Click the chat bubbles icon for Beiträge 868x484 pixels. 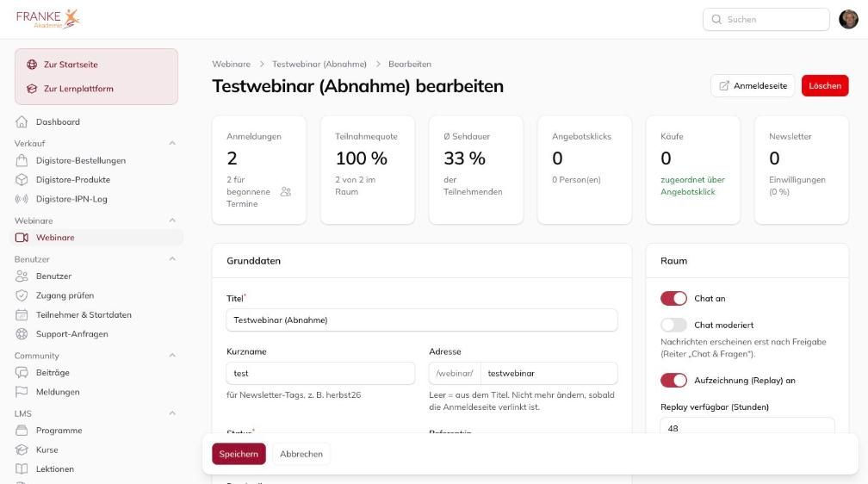pos(22,373)
